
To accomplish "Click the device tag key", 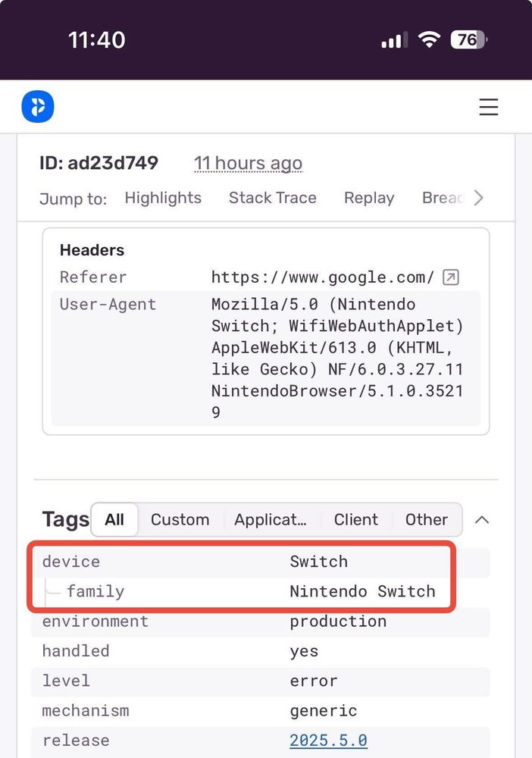I will (71, 561).
